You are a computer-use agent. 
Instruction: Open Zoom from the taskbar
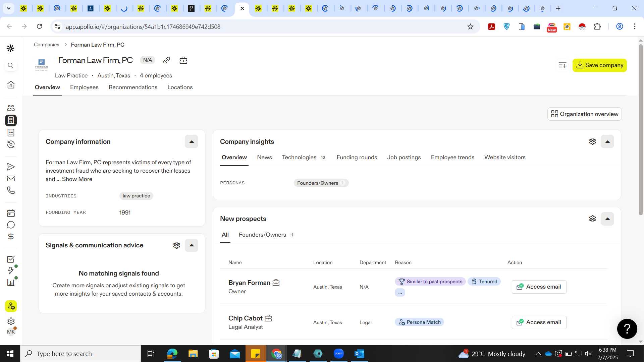click(x=338, y=354)
